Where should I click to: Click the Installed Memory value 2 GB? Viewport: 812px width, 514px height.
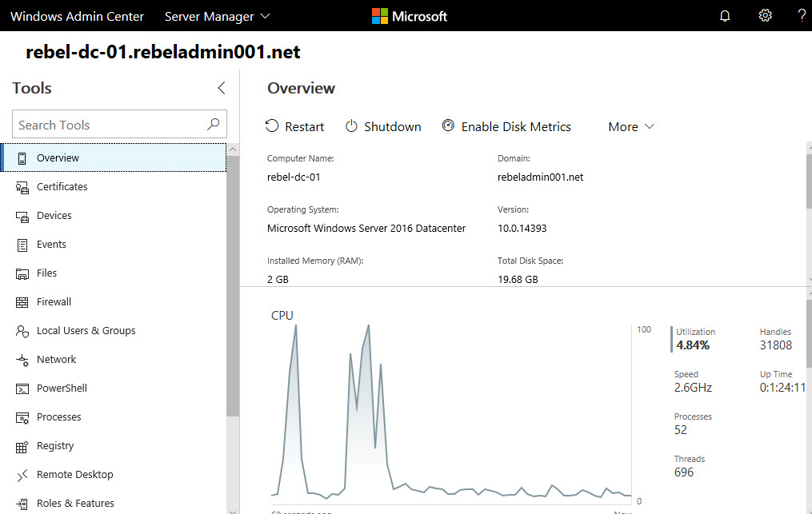coord(278,280)
